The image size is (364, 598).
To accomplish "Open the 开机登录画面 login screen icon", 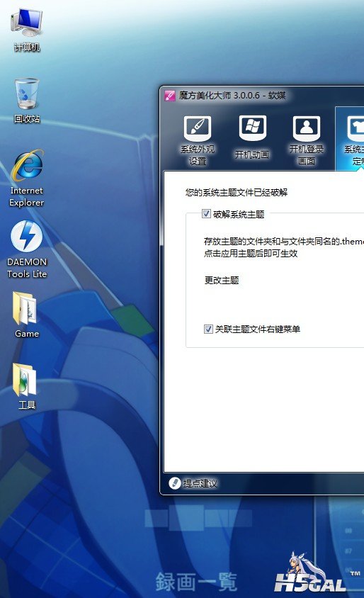I will pyautogui.click(x=307, y=128).
